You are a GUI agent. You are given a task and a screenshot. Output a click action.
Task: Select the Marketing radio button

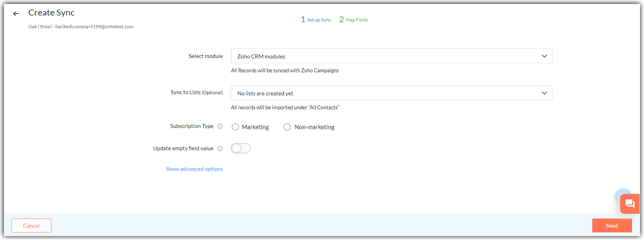pos(235,127)
